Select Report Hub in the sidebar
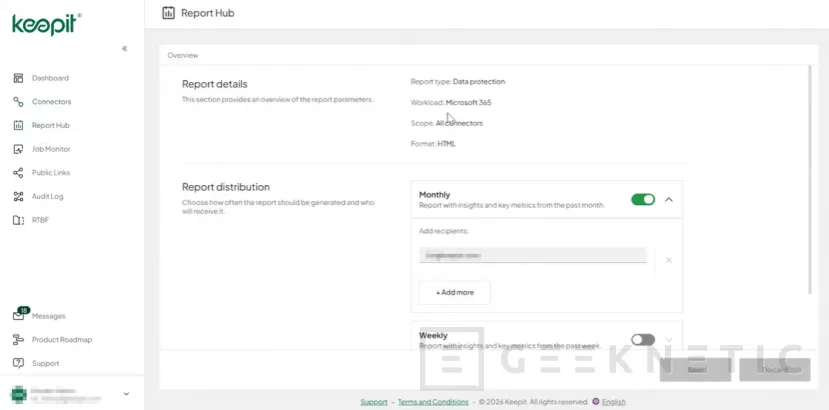 click(51, 125)
